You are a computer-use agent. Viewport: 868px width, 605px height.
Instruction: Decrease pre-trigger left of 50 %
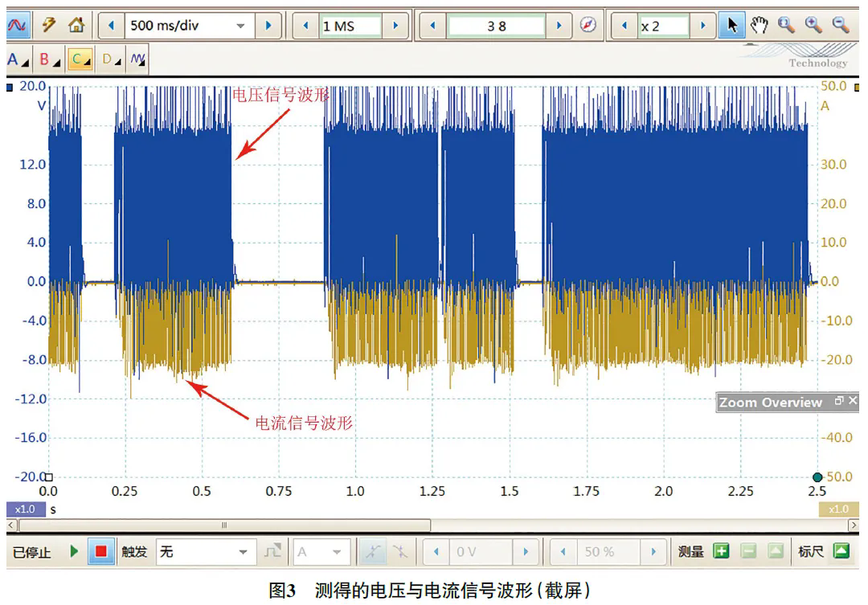[563, 552]
